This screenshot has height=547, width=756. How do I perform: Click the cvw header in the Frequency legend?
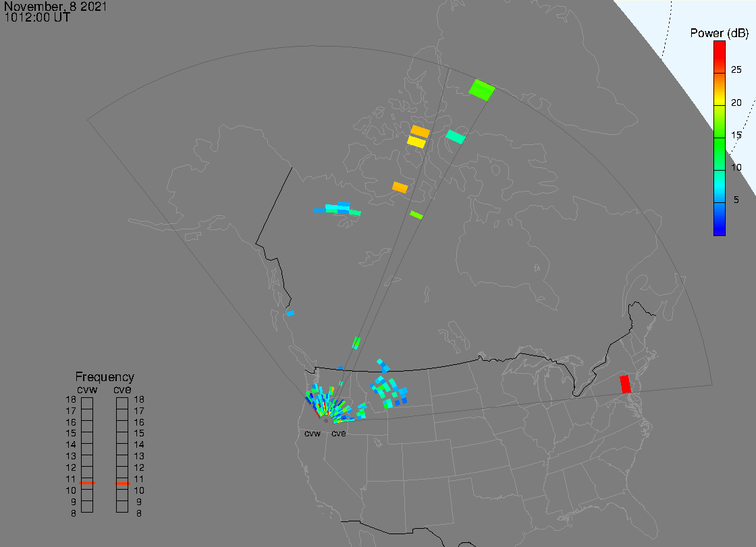point(87,388)
